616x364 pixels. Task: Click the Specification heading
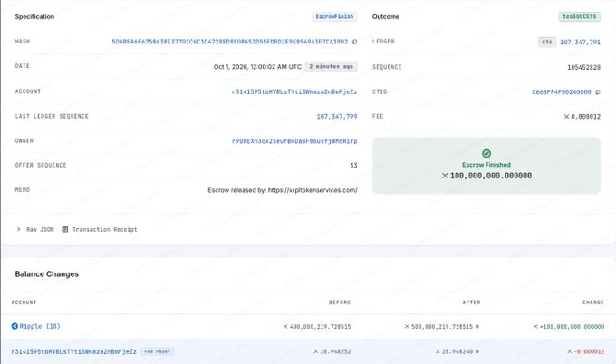[x=34, y=16]
